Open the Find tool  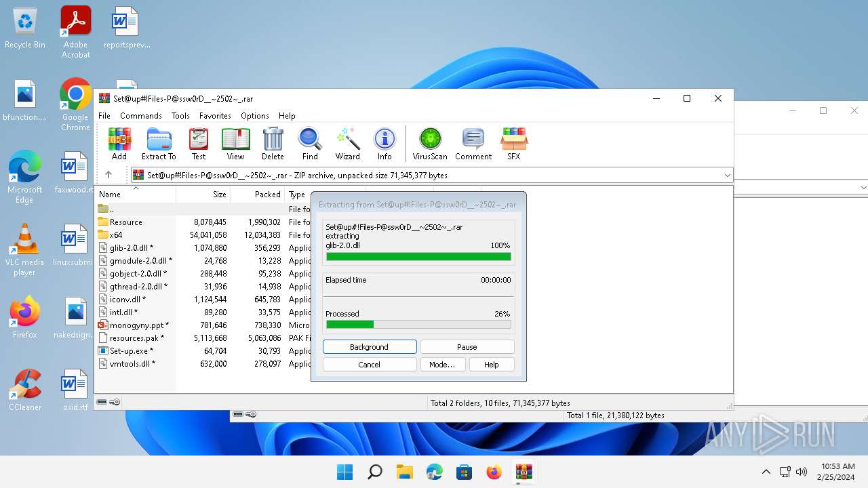[x=310, y=144]
